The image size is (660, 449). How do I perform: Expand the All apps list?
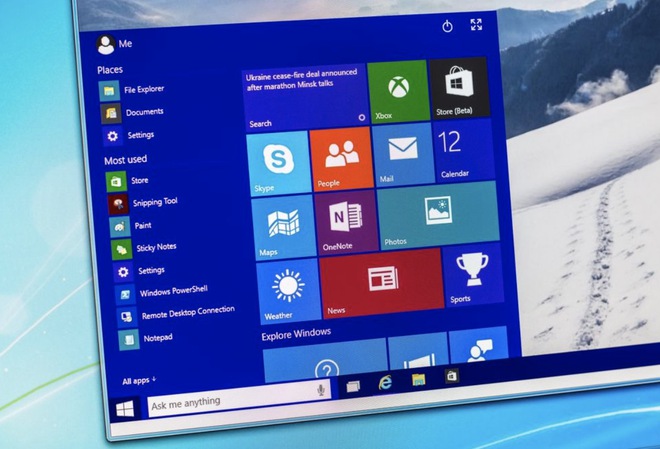tap(139, 381)
